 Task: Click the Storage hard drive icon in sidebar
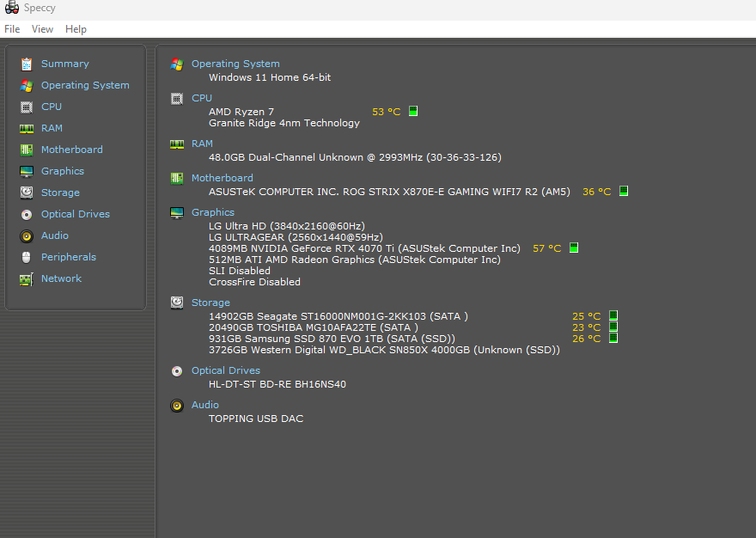click(x=27, y=193)
